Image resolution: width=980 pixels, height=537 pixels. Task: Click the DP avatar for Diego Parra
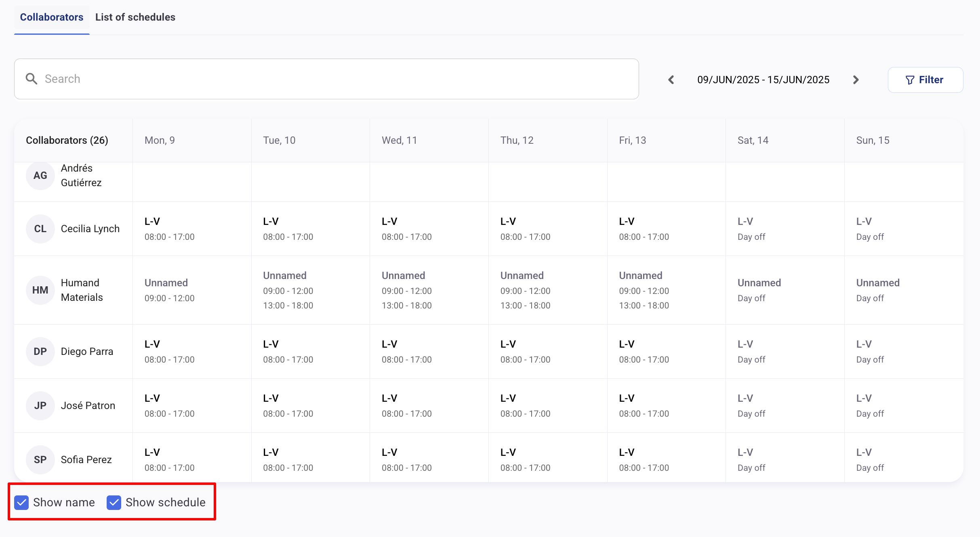tap(40, 352)
